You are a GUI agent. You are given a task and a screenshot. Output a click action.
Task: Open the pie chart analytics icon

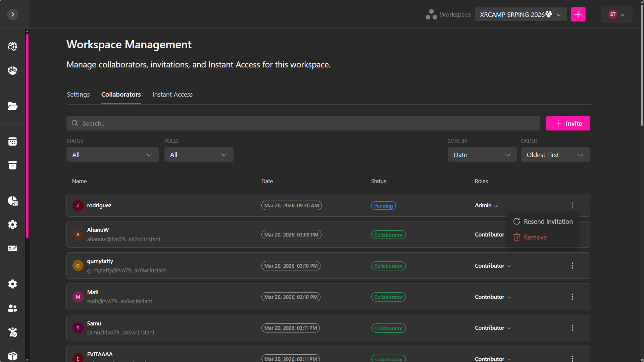tap(13, 201)
